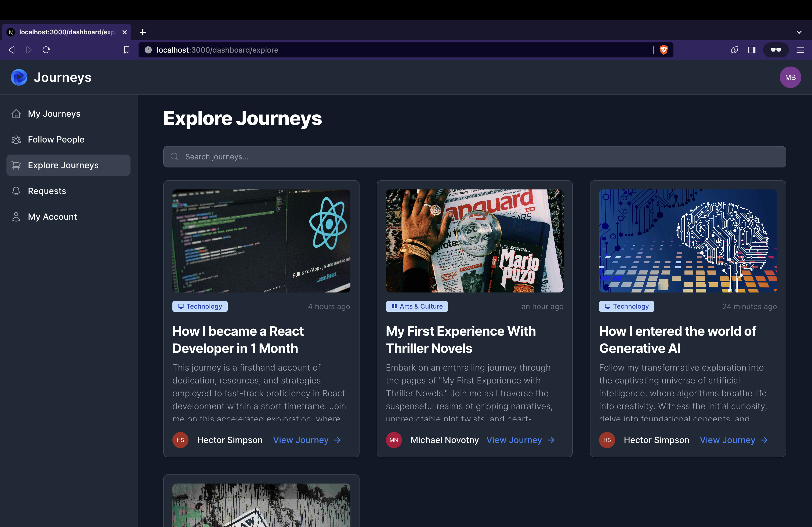Open a new browser tab
This screenshot has width=812, height=527.
pos(143,32)
